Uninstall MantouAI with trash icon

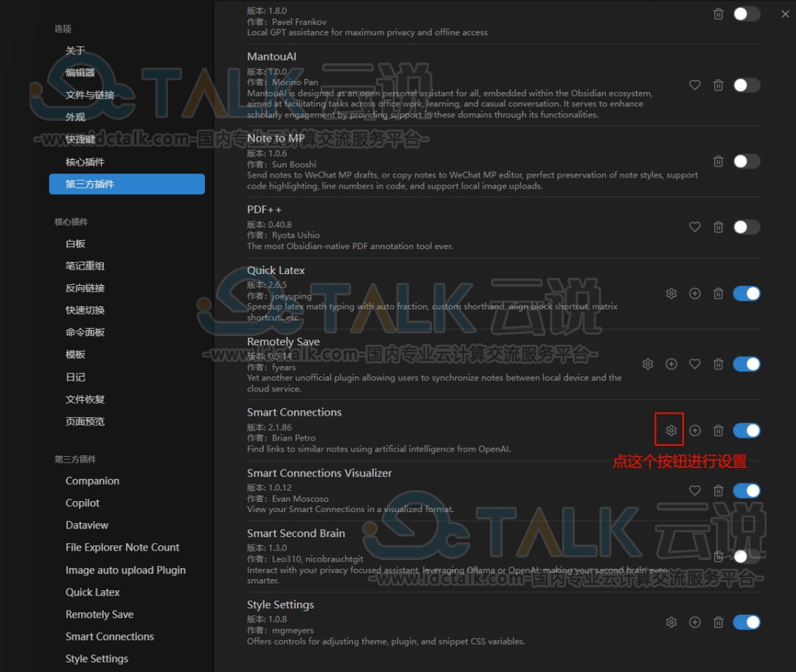click(x=719, y=85)
